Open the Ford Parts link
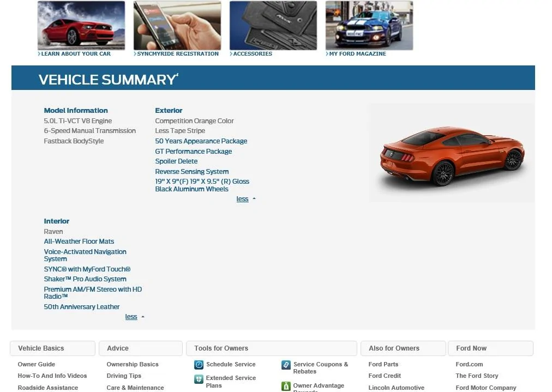The height and width of the screenshot is (392, 552). pyautogui.click(x=383, y=364)
